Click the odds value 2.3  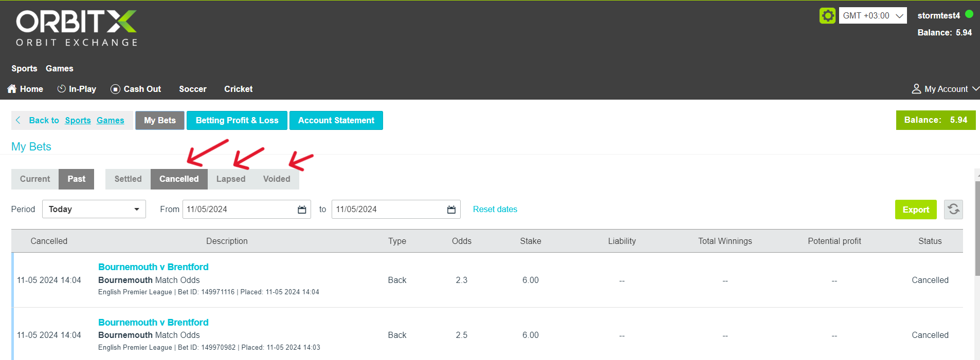click(x=462, y=280)
